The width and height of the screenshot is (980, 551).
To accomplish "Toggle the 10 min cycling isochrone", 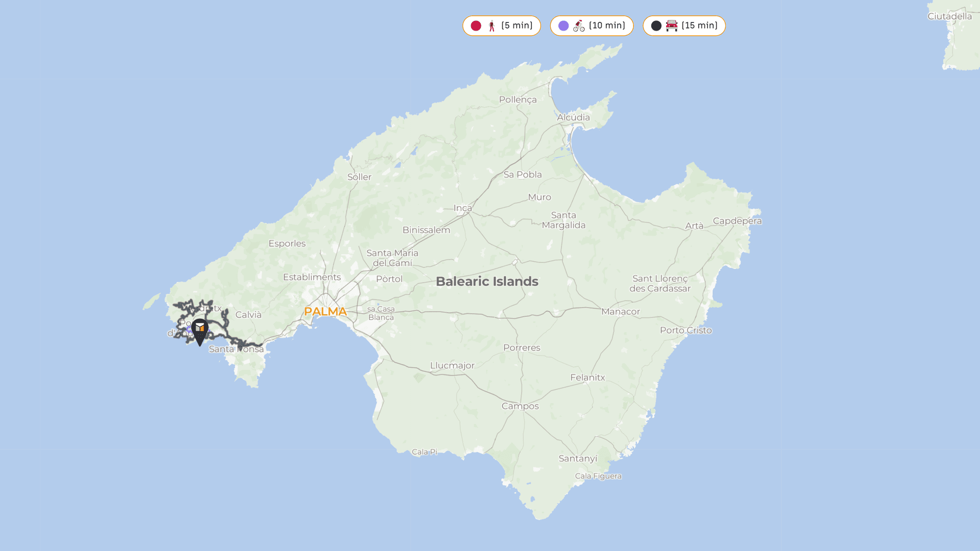I will pyautogui.click(x=592, y=26).
